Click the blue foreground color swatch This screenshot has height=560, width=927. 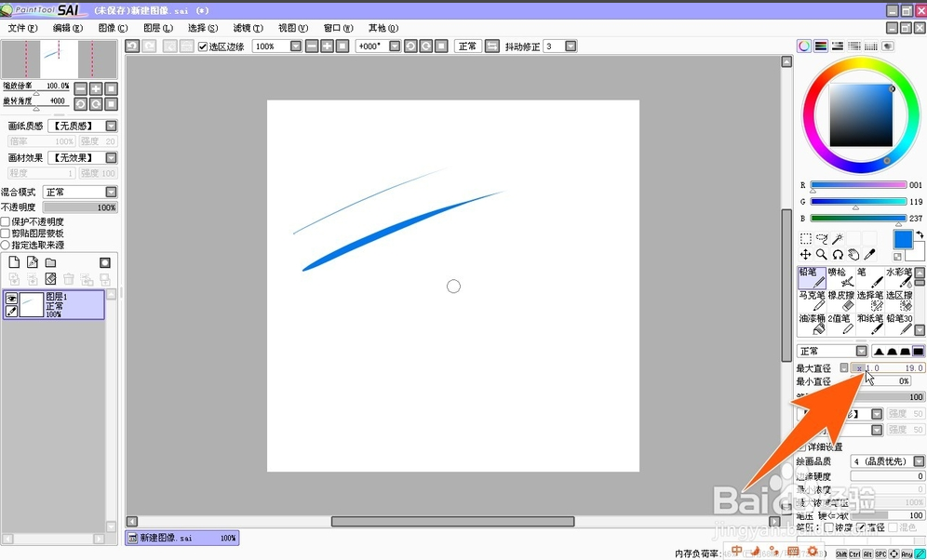pyautogui.click(x=903, y=239)
